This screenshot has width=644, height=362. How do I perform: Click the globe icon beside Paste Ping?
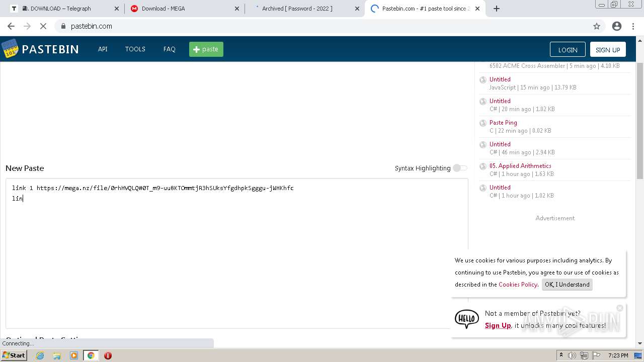click(x=483, y=123)
